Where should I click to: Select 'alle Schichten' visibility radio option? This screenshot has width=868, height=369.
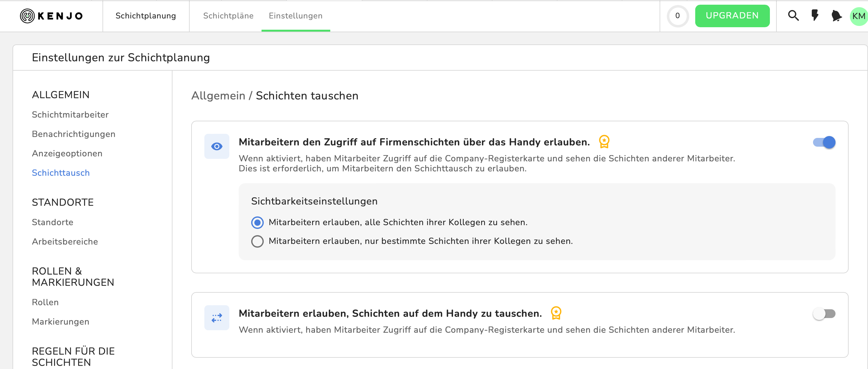[x=257, y=223]
